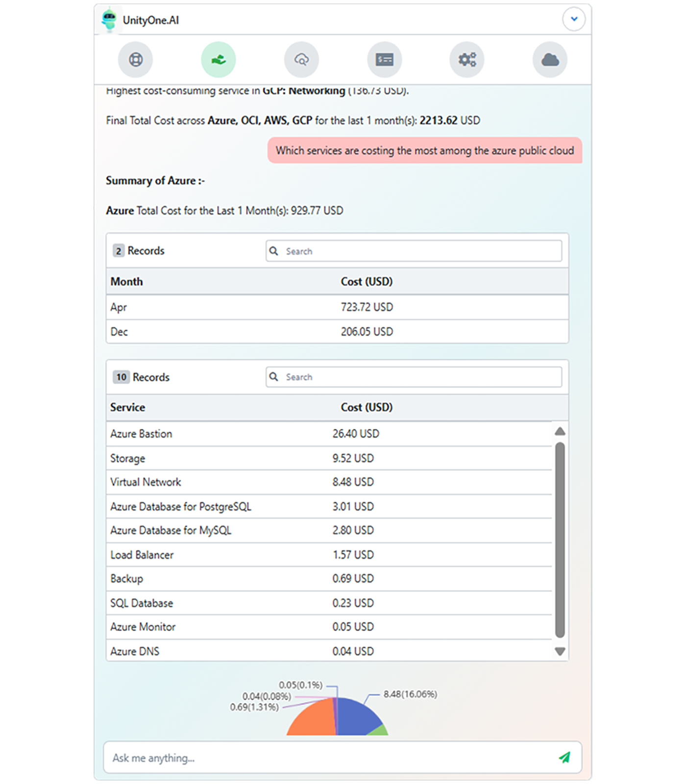Click the scroll down arrow of the service table
The image size is (686, 784).
[x=560, y=652]
